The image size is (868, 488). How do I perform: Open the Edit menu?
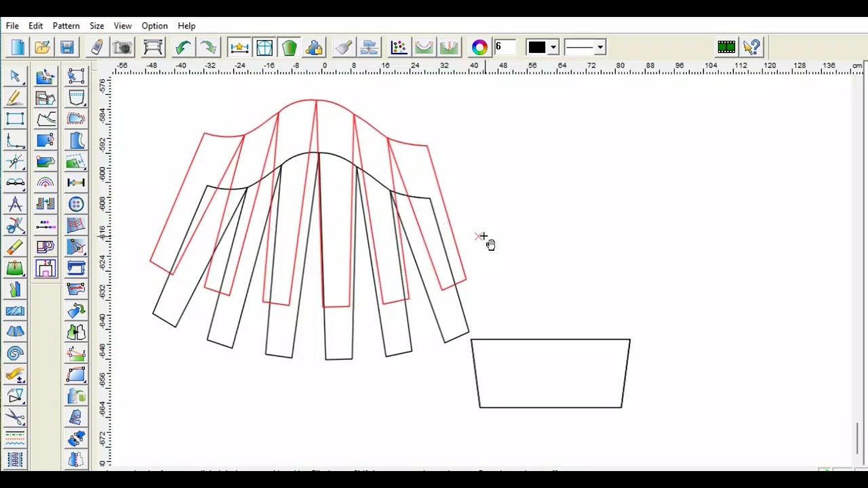tap(36, 26)
